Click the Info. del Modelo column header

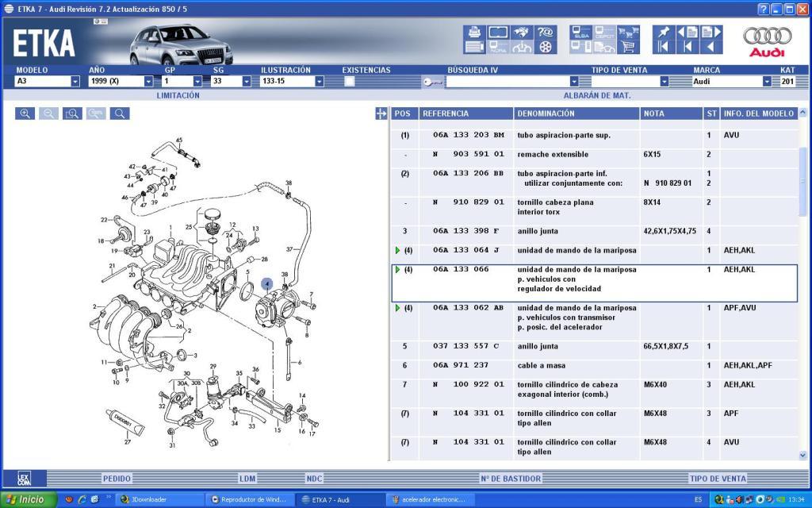(x=759, y=114)
